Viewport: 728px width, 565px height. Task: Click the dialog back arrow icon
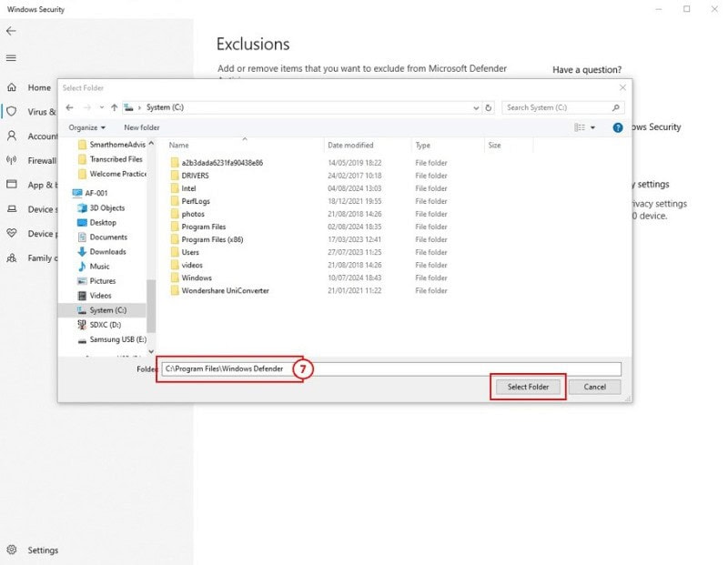point(70,107)
